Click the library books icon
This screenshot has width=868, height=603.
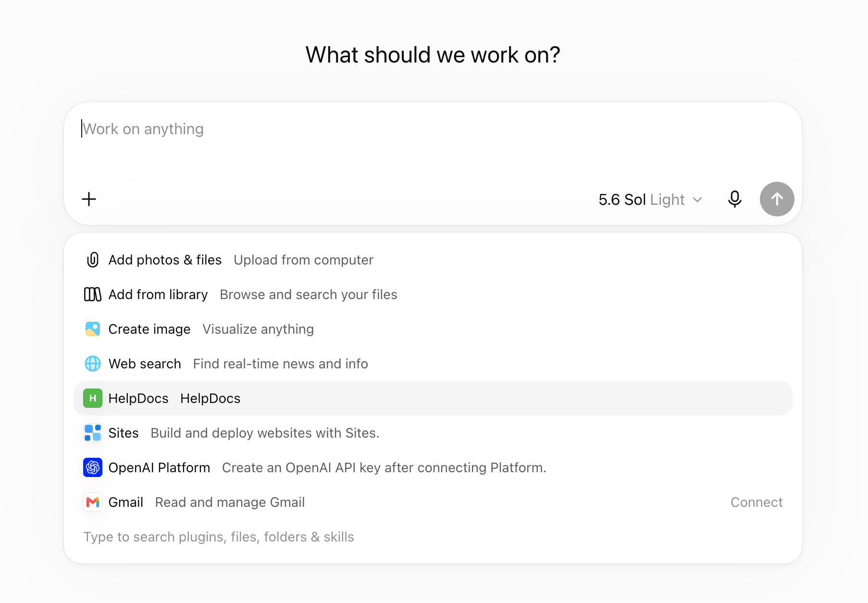tap(93, 294)
